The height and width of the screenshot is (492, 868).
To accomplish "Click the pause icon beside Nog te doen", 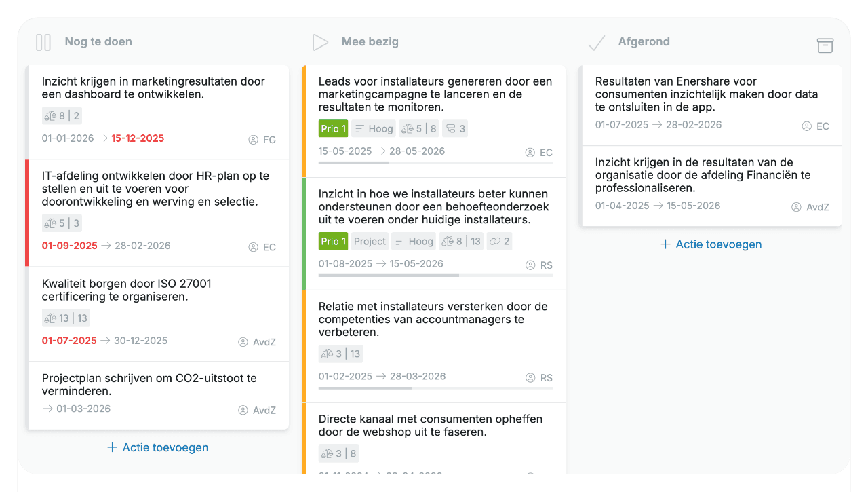I will click(x=43, y=42).
